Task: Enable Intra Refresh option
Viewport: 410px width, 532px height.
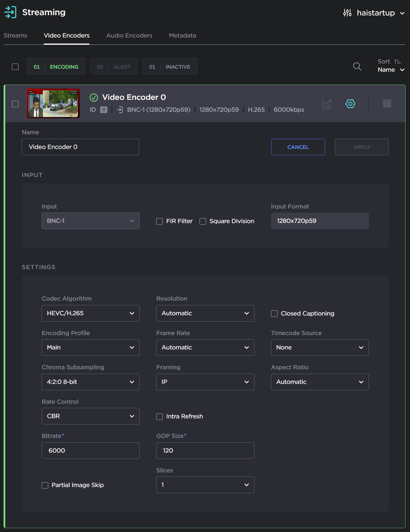Action: (159, 416)
